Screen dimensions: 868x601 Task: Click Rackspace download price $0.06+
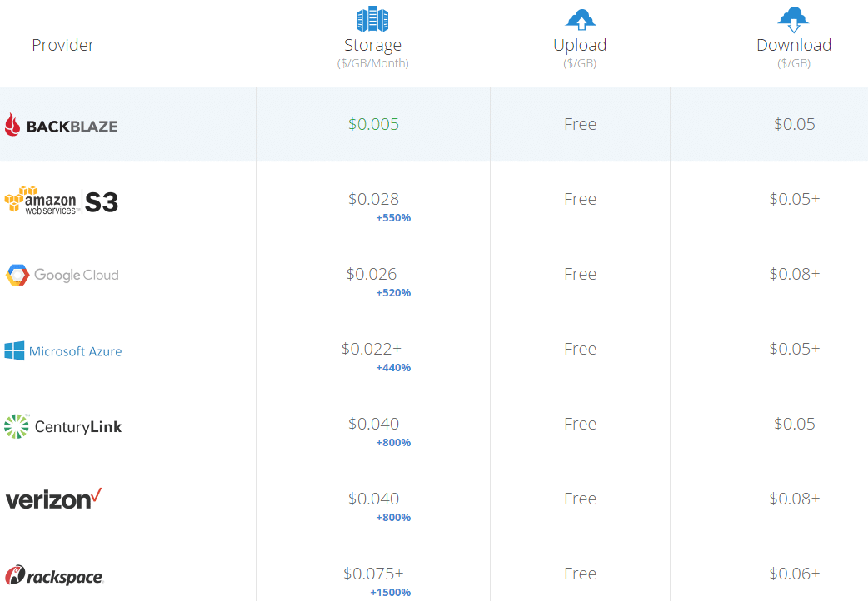click(x=795, y=574)
